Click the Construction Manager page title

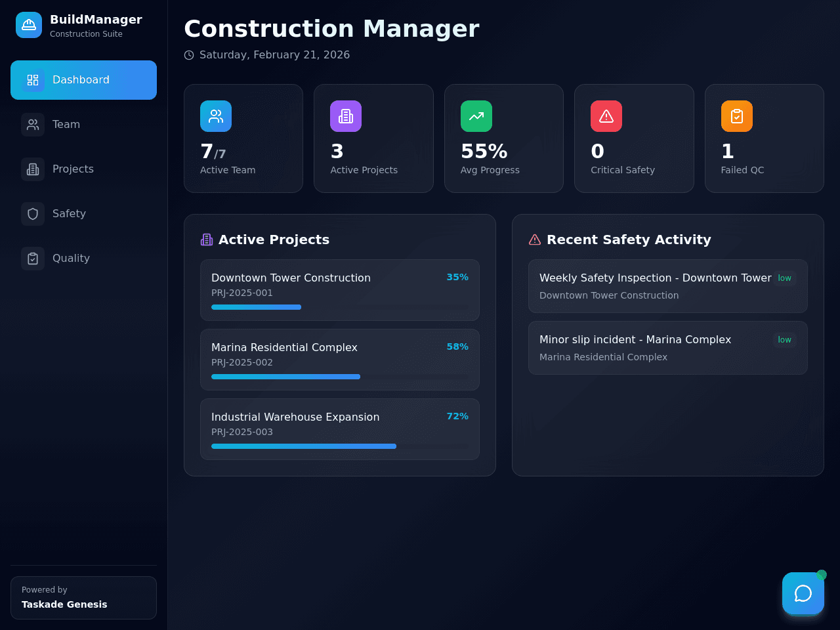coord(331,29)
